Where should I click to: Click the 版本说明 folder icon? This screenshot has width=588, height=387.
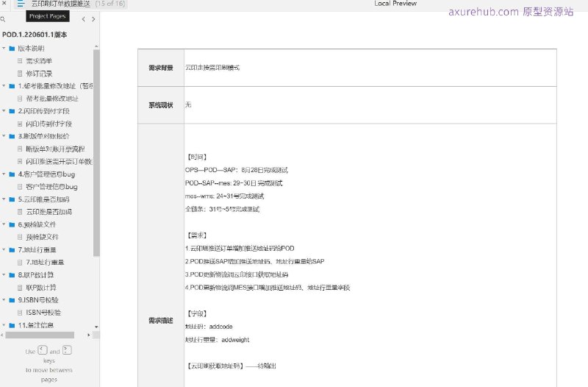click(x=12, y=49)
